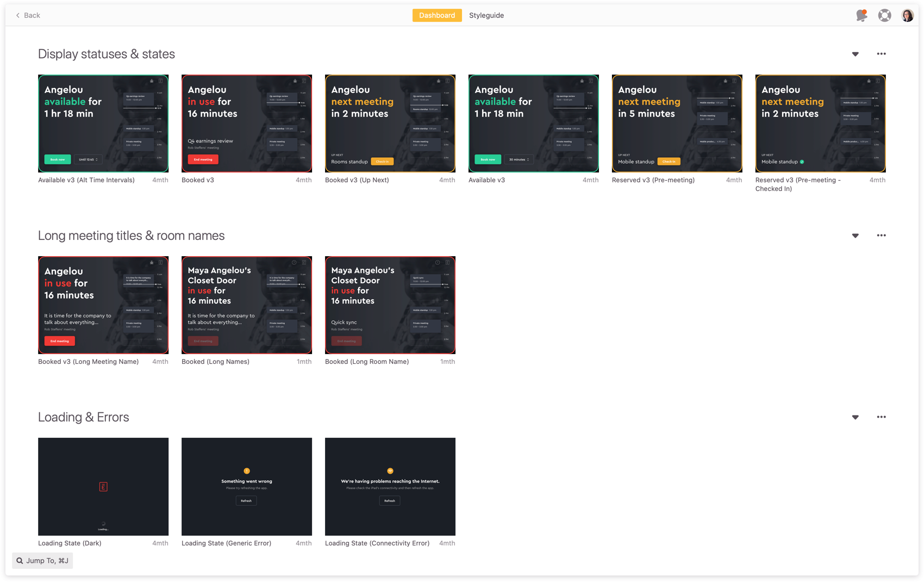Click the Booked (Long Room Name) label
Screen dimensions: 924x582
[367, 362]
